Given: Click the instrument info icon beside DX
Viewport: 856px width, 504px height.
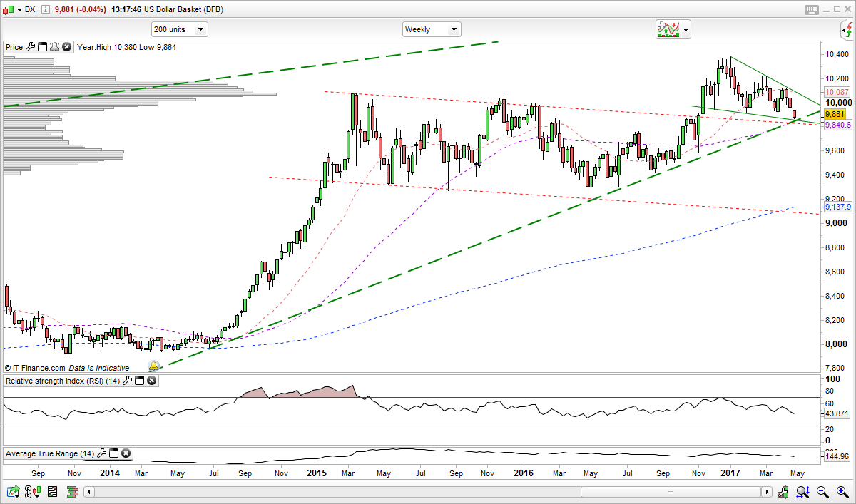Looking at the screenshot, I should [x=46, y=9].
